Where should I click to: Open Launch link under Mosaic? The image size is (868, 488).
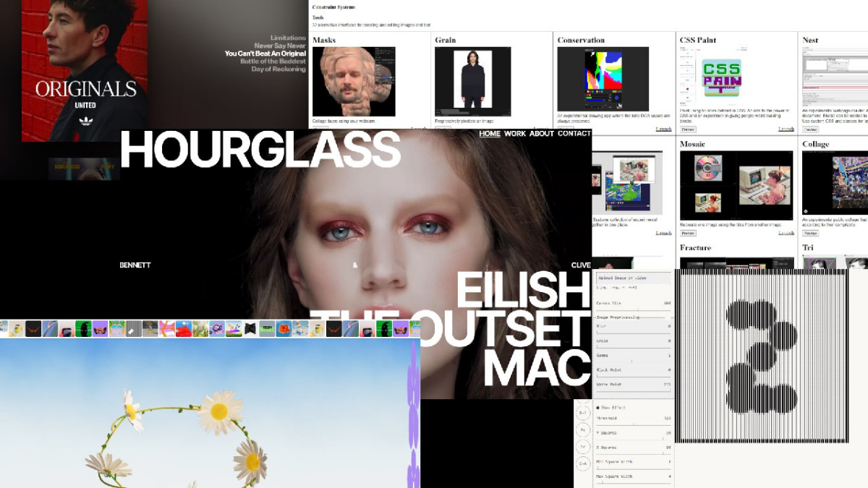[x=786, y=233]
